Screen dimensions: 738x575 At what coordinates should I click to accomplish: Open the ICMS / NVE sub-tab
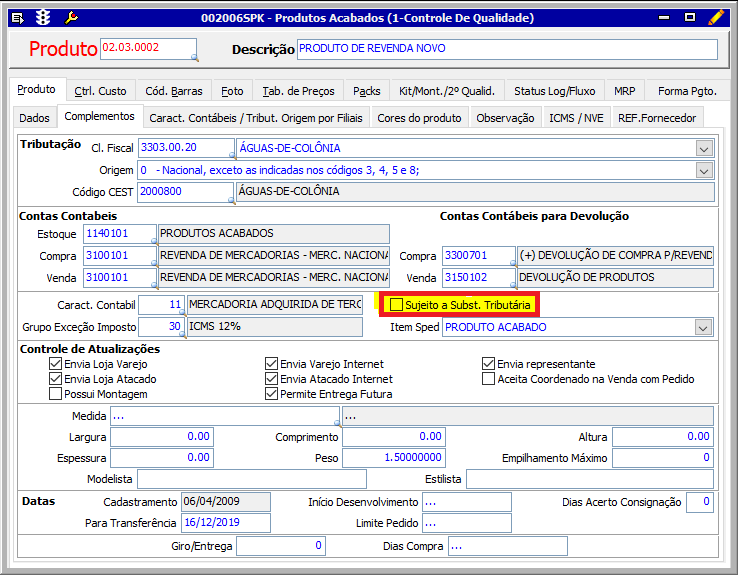(576, 118)
